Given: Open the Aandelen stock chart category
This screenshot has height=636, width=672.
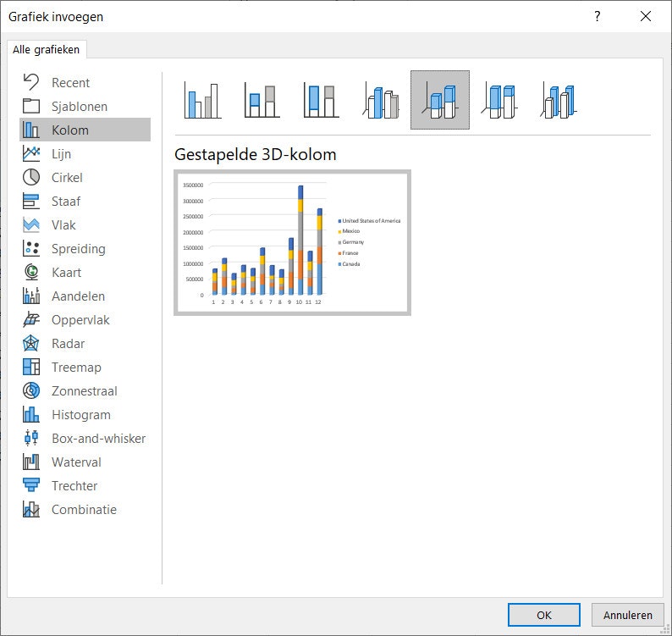Looking at the screenshot, I should pyautogui.click(x=85, y=296).
